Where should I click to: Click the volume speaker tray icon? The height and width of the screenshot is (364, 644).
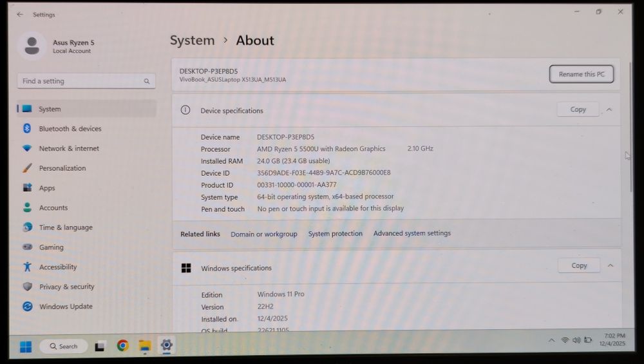(576, 341)
